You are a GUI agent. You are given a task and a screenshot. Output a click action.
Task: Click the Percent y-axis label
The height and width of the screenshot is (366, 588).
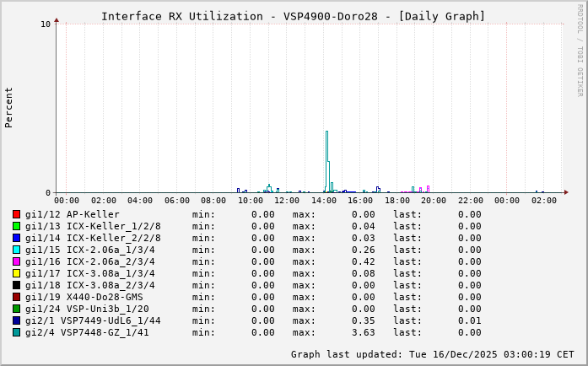click(x=9, y=107)
